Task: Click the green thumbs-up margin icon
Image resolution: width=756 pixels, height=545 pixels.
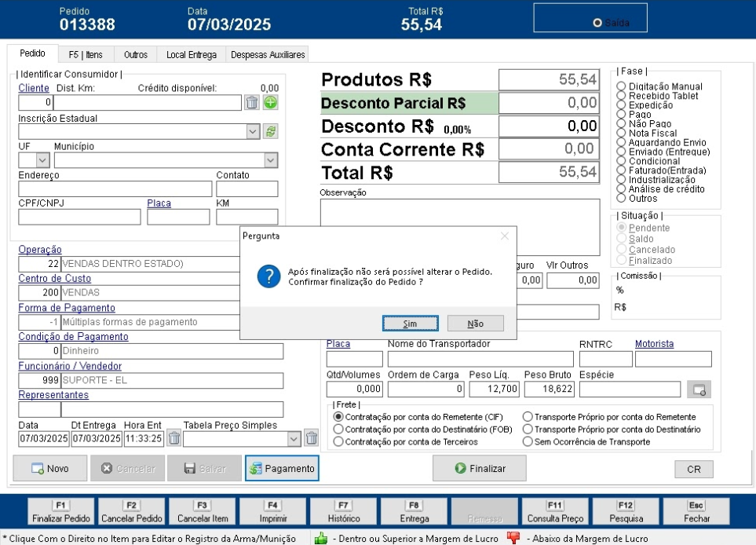Action: click(x=320, y=538)
